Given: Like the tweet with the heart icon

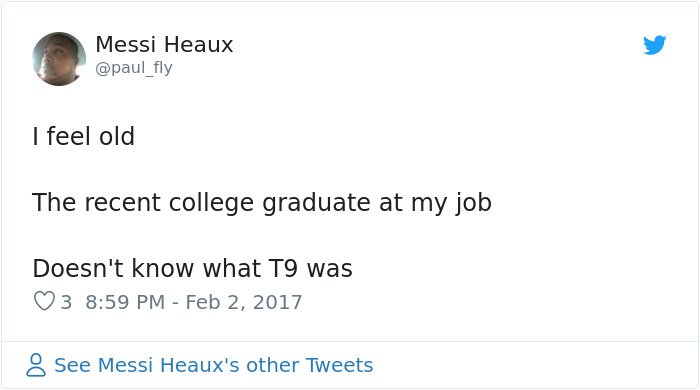Looking at the screenshot, I should click(44, 301).
